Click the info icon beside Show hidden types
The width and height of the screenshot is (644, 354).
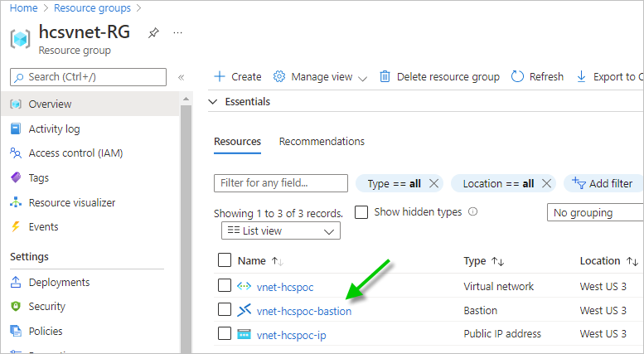pyautogui.click(x=473, y=212)
